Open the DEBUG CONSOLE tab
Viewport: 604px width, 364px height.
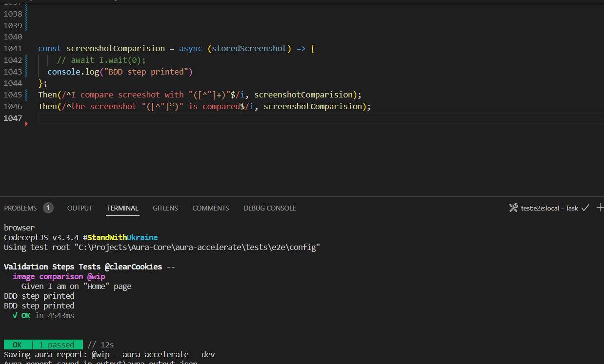(x=270, y=208)
